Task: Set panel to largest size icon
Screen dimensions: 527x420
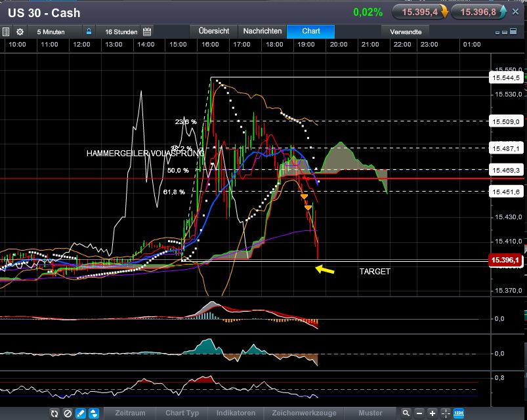Action: tap(513, 31)
